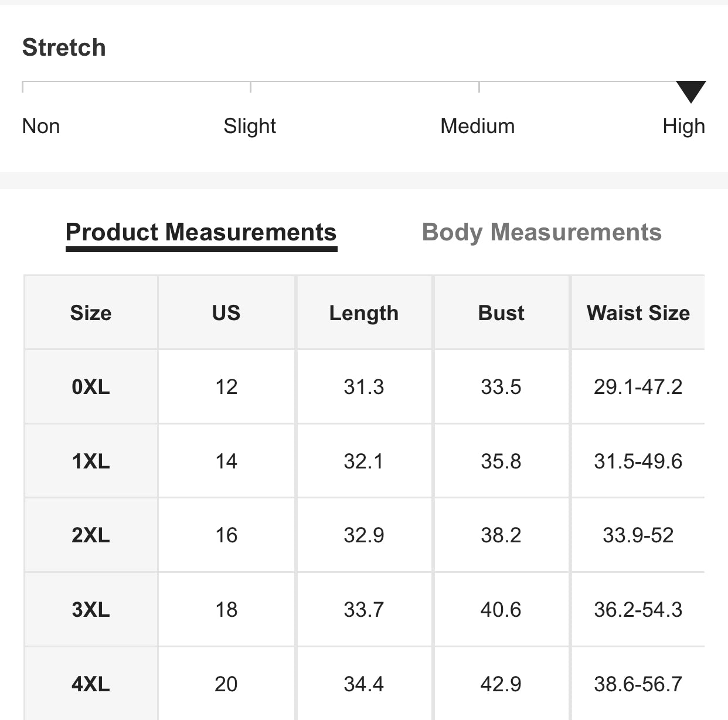
Task: Tap the Non stretch label
Action: [x=41, y=126]
